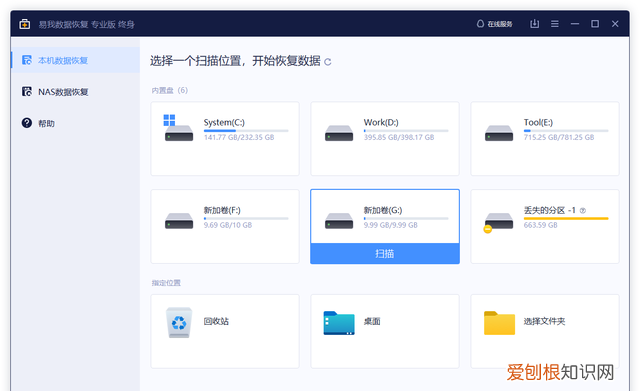Click the System(C:) drive icon
Image resolution: width=640 pixels, height=391 pixels.
point(178,128)
